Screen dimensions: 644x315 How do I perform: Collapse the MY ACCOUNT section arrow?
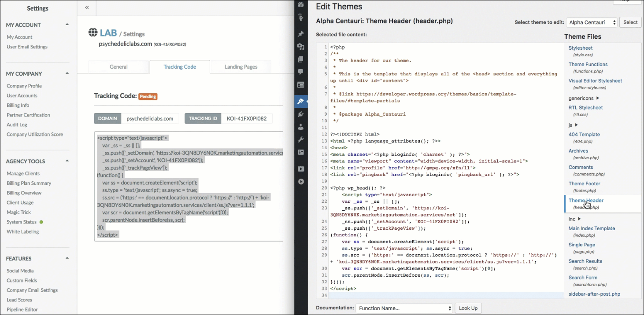pyautogui.click(x=67, y=25)
